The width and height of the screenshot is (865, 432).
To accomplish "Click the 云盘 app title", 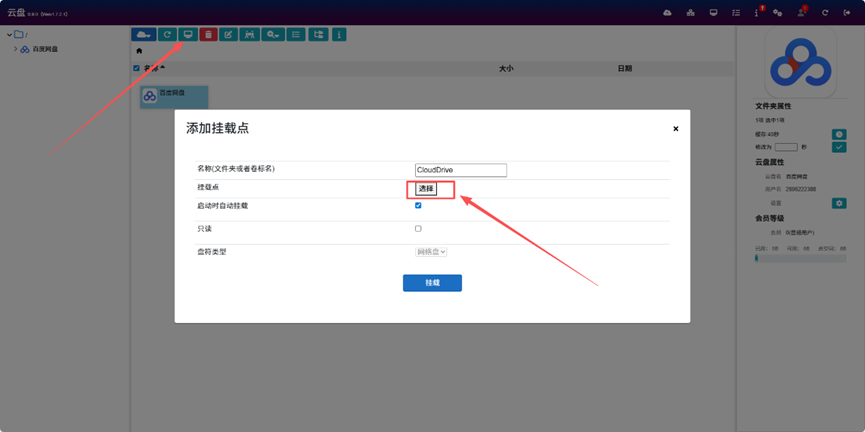I will pyautogui.click(x=17, y=12).
